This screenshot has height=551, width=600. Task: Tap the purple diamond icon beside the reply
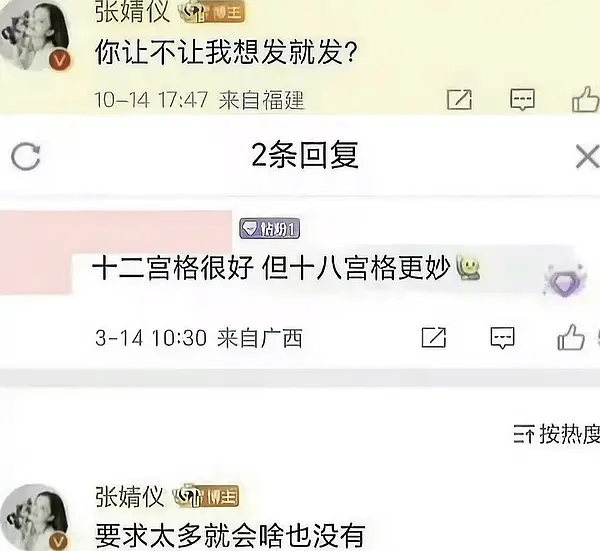(563, 281)
